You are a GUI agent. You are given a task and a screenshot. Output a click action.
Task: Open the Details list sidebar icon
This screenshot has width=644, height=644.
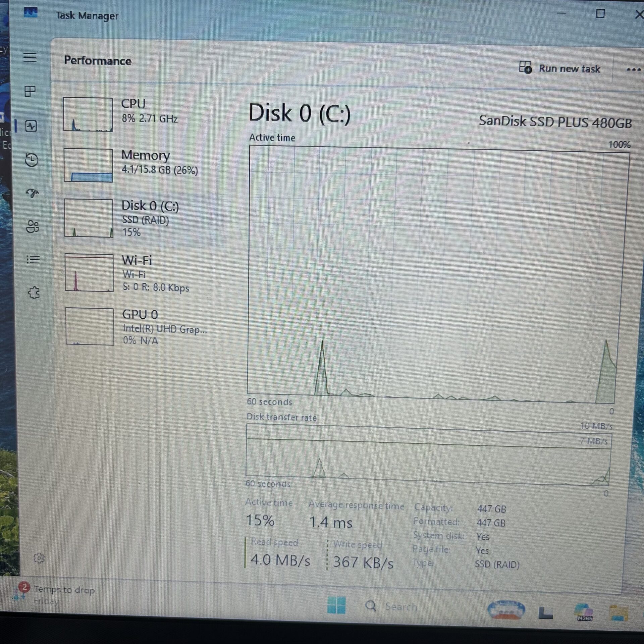click(x=33, y=260)
